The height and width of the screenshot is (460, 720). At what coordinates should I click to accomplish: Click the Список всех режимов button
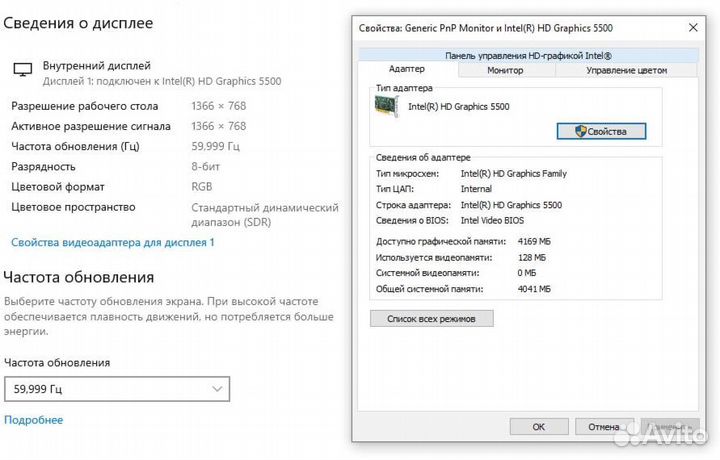pyautogui.click(x=432, y=319)
